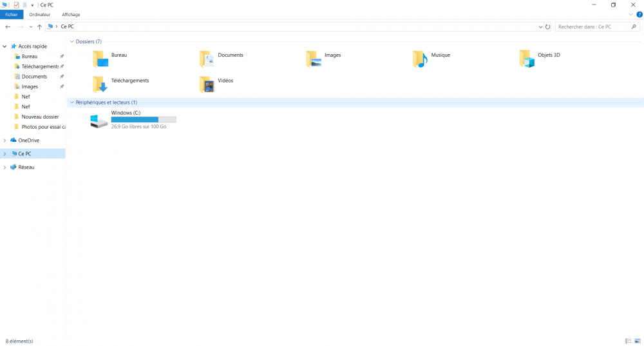The image size is (644, 346).
Task: Collapse the Périphériques et lecteurs group
Action: pyautogui.click(x=71, y=102)
